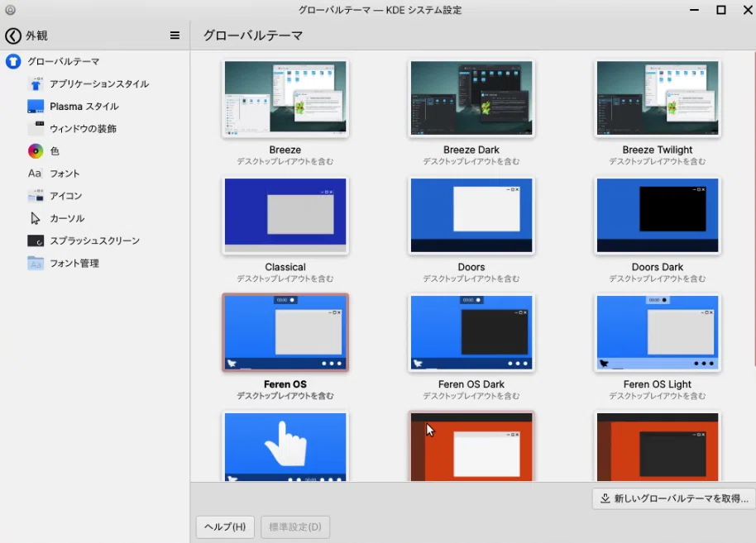Click 新しいグローバルテーマを取得 button
Viewport: 756px width, 543px height.
click(x=673, y=498)
